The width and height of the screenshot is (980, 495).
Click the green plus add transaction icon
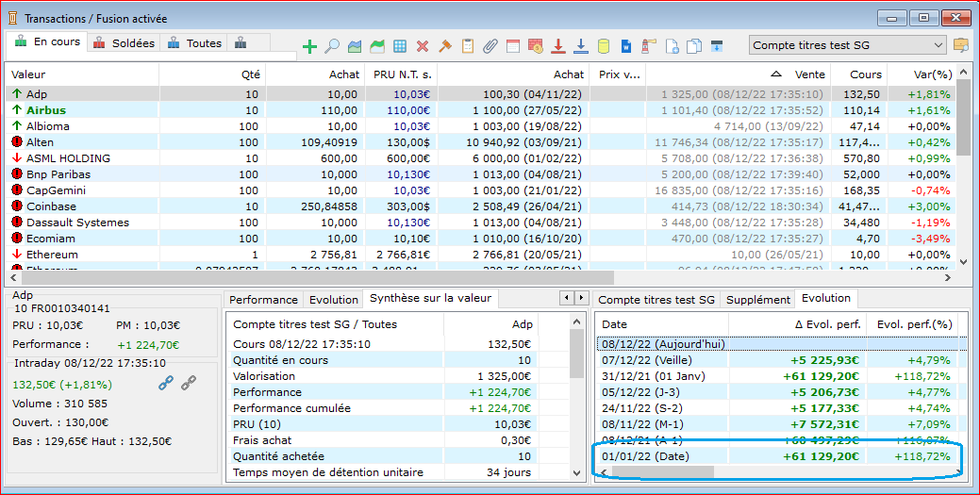309,45
